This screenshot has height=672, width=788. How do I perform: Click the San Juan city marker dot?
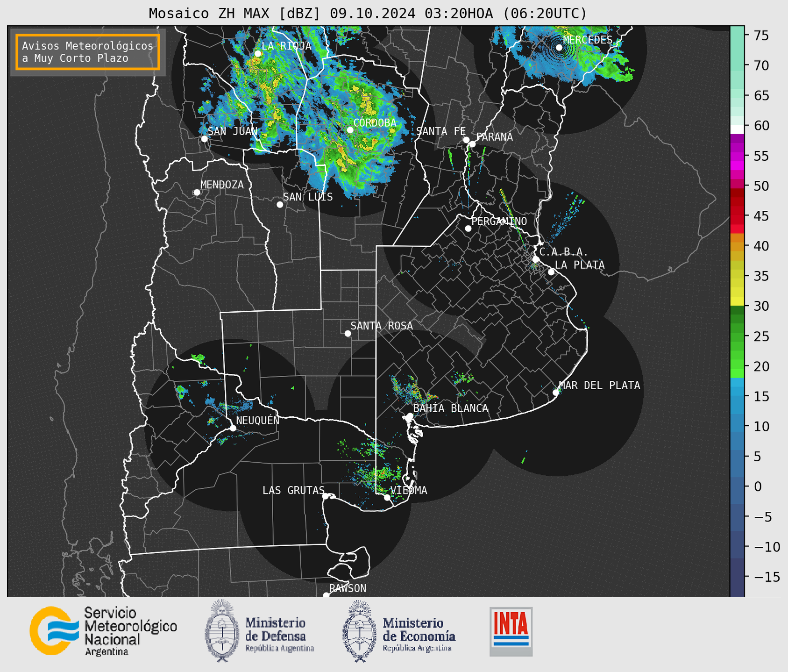click(204, 139)
